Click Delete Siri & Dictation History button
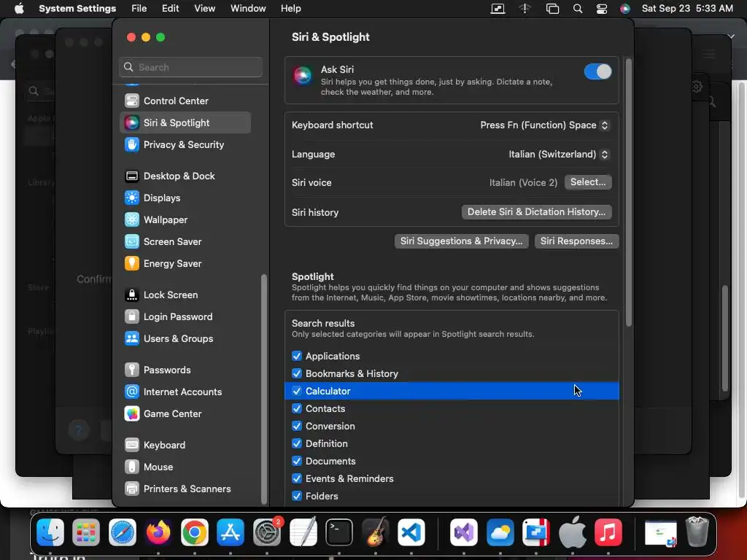747x560 pixels. click(x=536, y=212)
